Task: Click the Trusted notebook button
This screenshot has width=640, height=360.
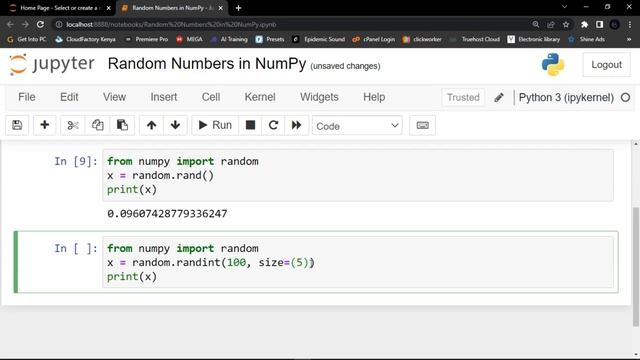Action: click(463, 97)
